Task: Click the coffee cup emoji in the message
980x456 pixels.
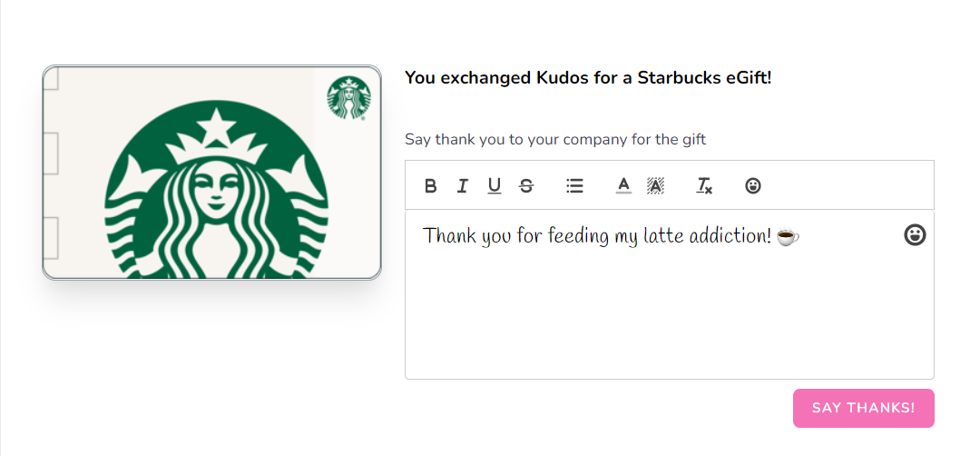Action: [x=788, y=236]
